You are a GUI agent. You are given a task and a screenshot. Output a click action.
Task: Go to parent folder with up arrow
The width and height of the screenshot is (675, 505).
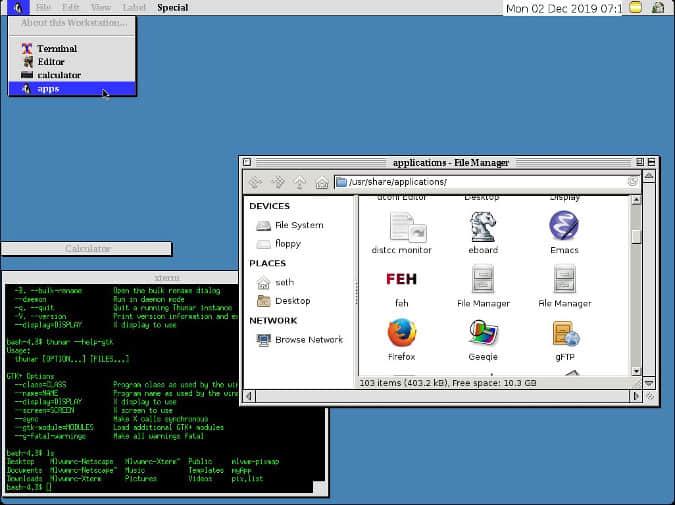pos(299,183)
